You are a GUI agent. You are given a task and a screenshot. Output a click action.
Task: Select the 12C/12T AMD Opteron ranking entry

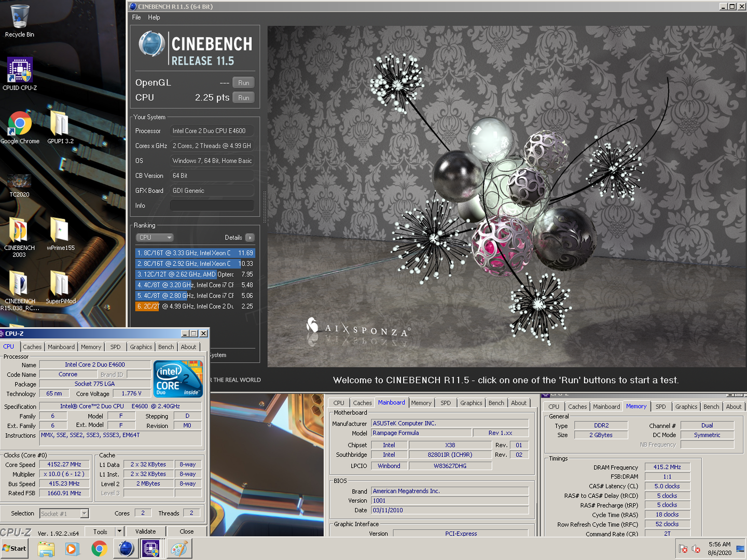pos(195,274)
